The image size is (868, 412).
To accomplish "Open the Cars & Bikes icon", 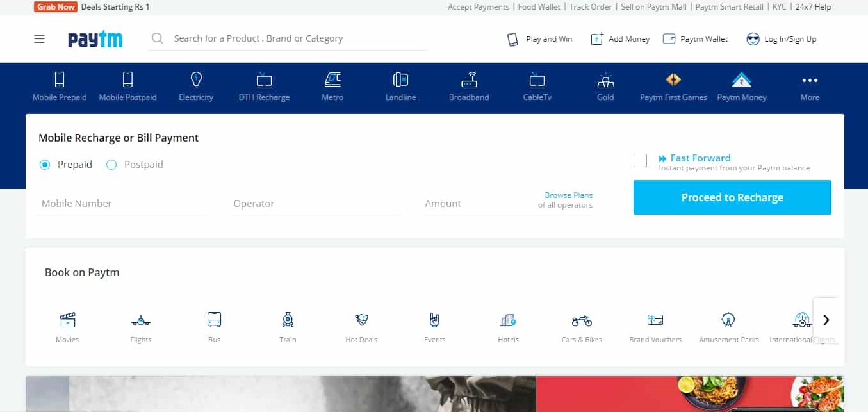I will click(x=582, y=320).
